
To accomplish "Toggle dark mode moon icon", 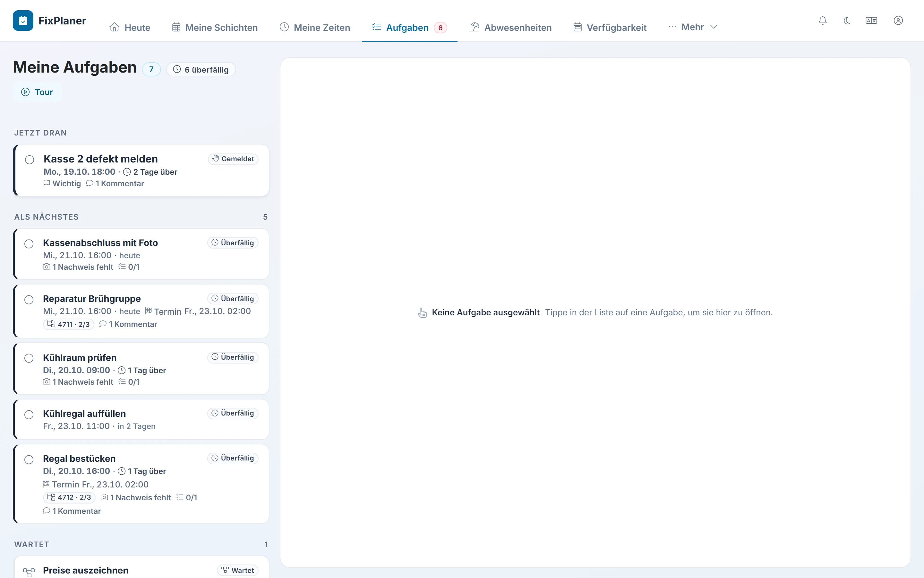I will click(x=847, y=21).
